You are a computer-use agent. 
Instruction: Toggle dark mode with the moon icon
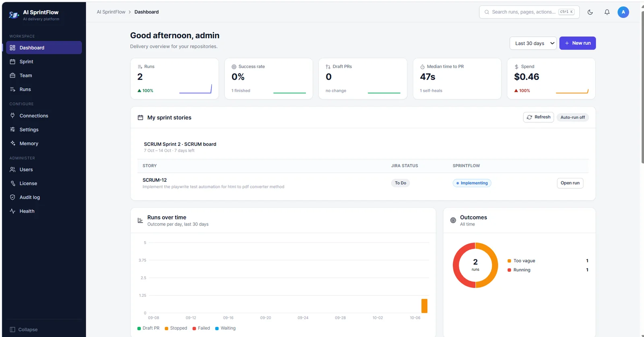click(x=590, y=12)
